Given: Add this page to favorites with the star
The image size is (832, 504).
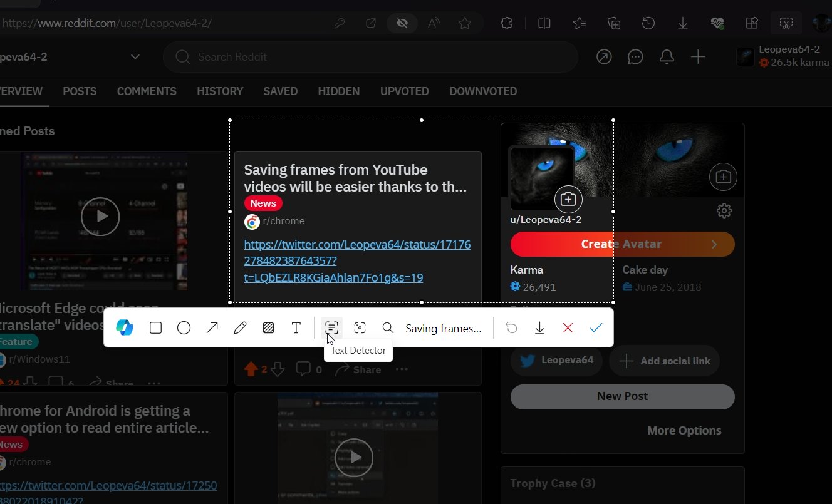Looking at the screenshot, I should tap(465, 23).
